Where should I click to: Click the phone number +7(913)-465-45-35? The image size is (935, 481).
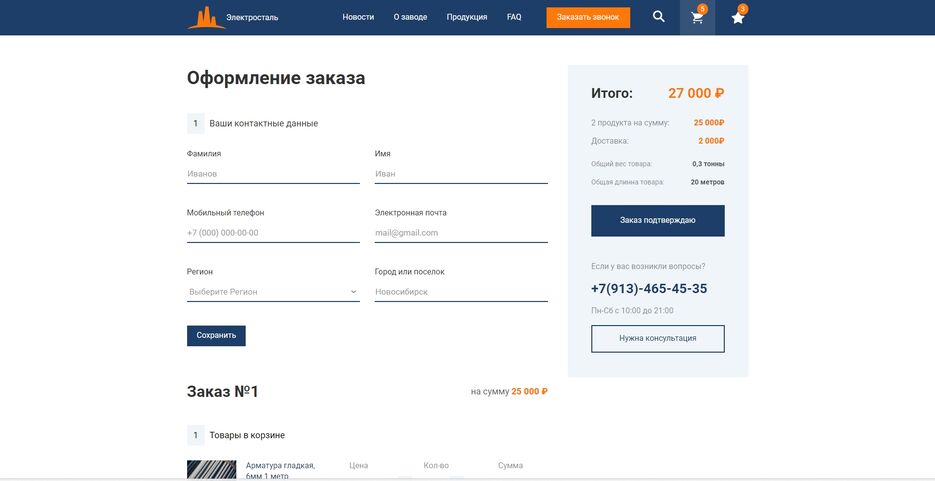649,289
